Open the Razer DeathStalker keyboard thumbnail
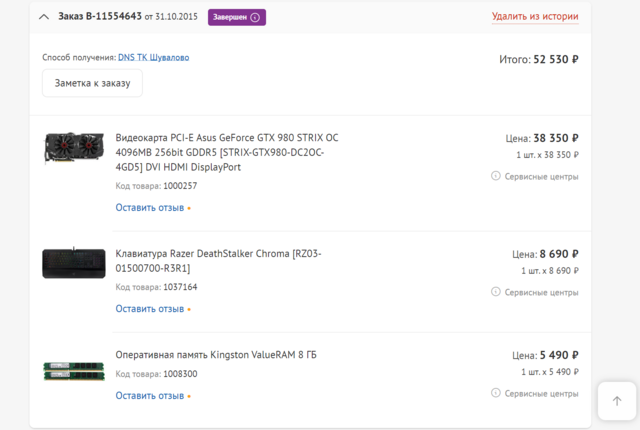 tap(73, 262)
